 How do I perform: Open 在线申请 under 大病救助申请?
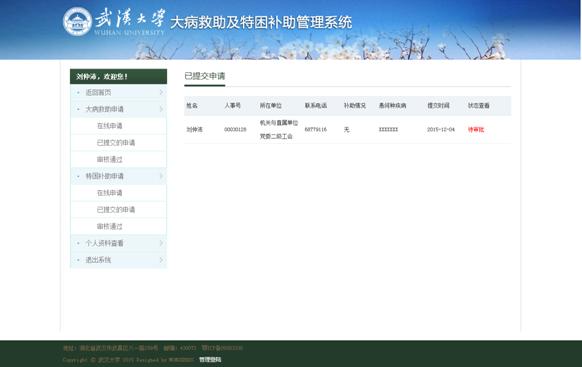[x=109, y=126]
